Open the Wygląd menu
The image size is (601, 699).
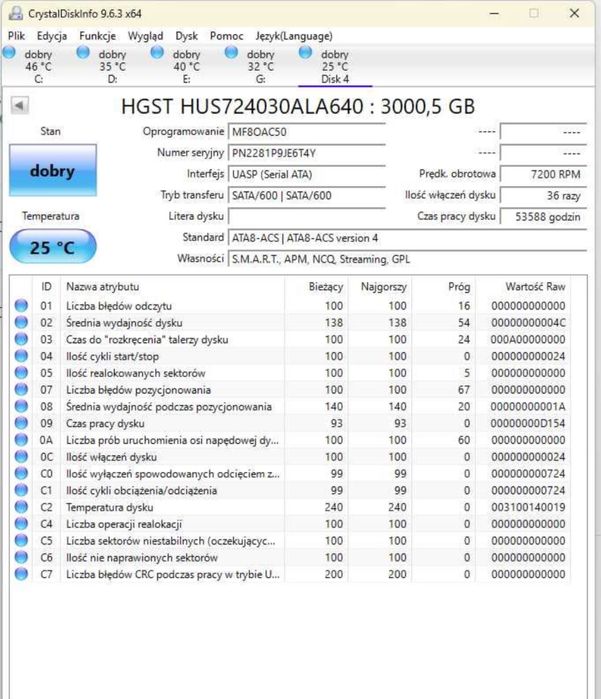click(x=145, y=36)
